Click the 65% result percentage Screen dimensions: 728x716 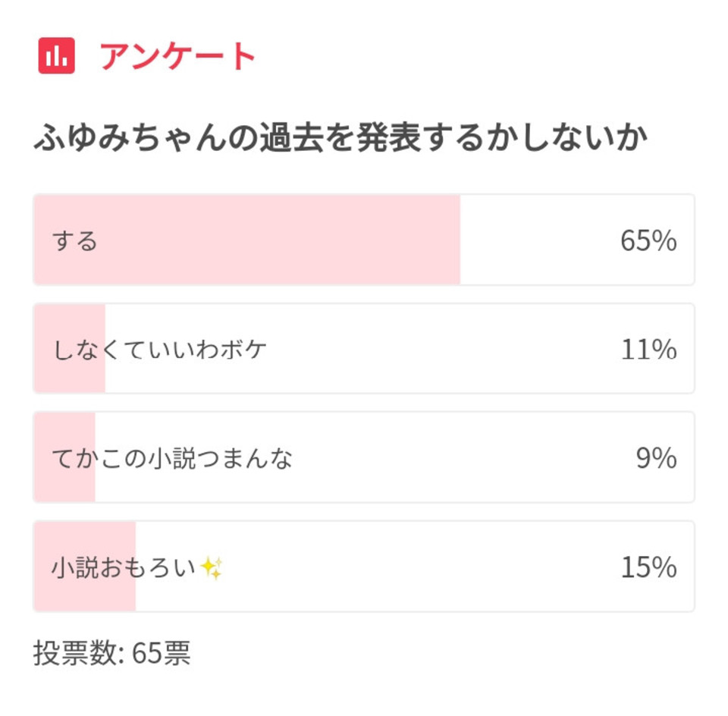(648, 240)
